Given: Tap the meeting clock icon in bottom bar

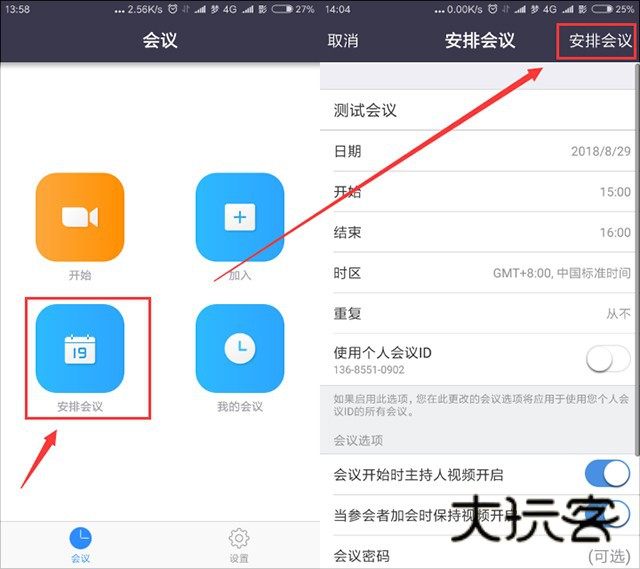Looking at the screenshot, I should (80, 540).
